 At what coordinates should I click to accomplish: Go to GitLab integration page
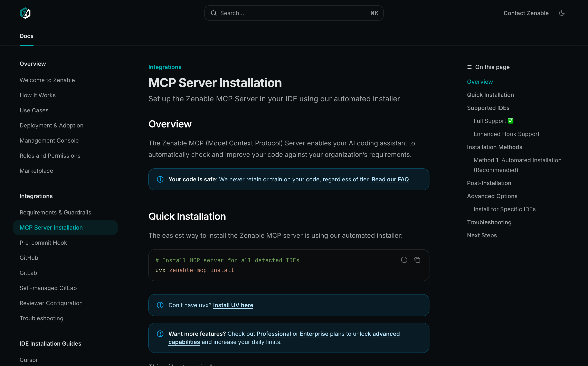28,273
